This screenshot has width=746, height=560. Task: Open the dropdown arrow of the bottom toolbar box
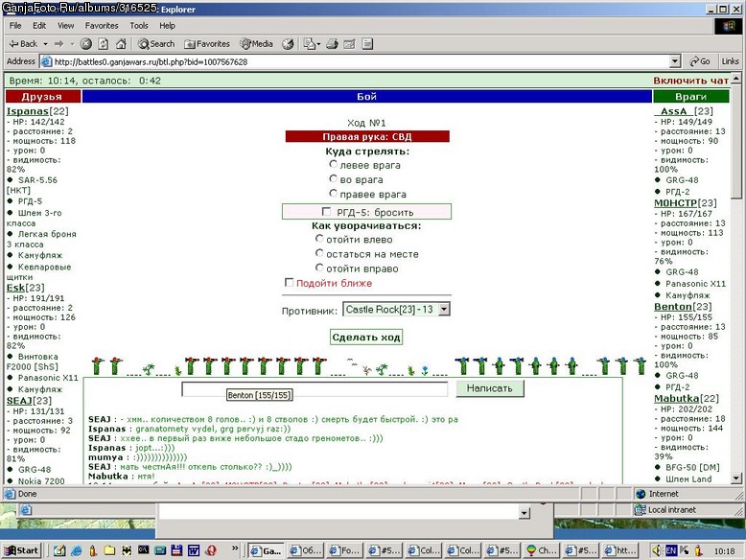[524, 513]
